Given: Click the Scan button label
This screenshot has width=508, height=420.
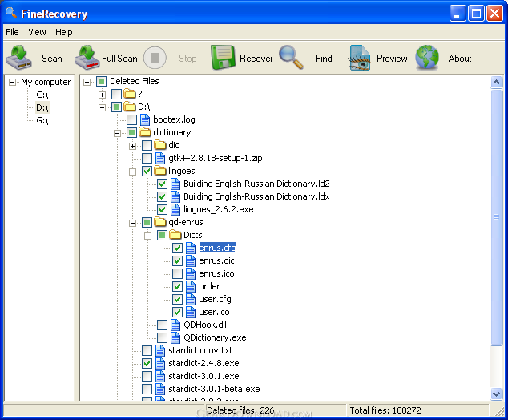Looking at the screenshot, I should pyautogui.click(x=52, y=59).
